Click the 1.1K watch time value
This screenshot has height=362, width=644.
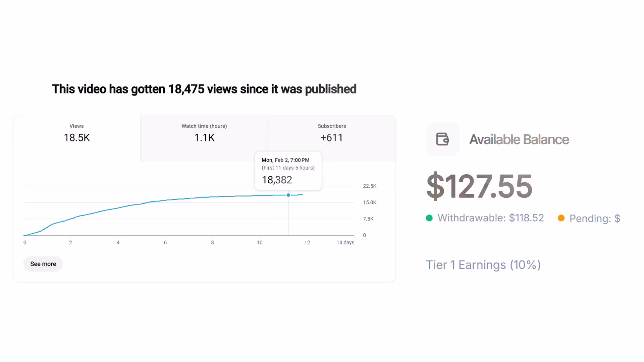[x=204, y=138]
